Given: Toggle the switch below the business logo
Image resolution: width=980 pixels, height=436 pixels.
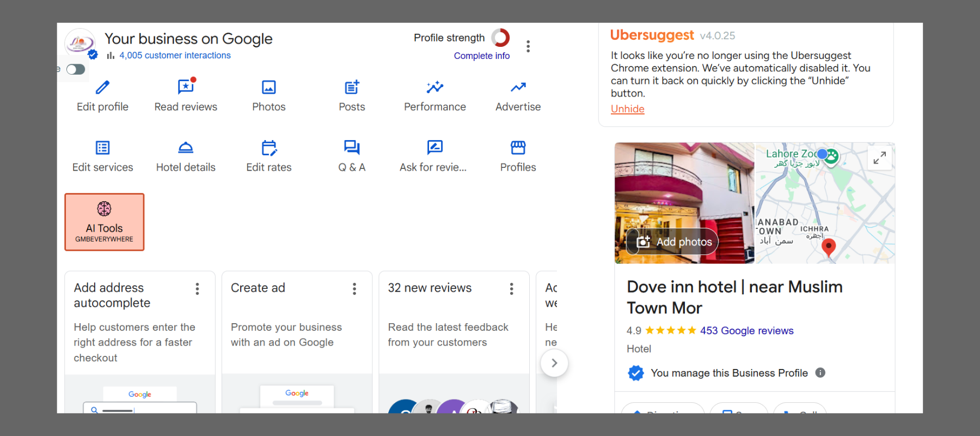Looking at the screenshot, I should click(x=76, y=69).
